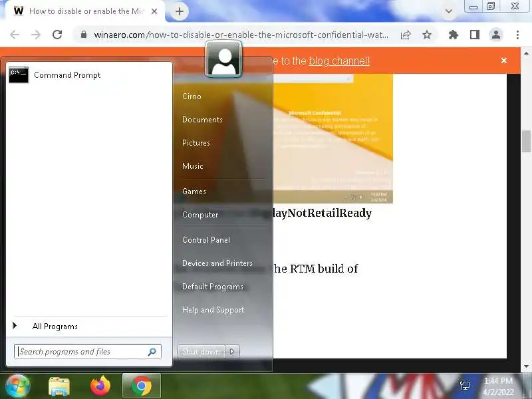Open the clock showing 1:44 PM
The height and width of the screenshot is (399, 532).
(498, 386)
